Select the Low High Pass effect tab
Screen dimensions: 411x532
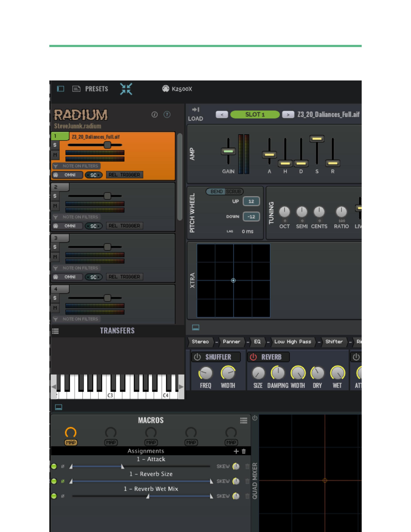click(x=292, y=341)
